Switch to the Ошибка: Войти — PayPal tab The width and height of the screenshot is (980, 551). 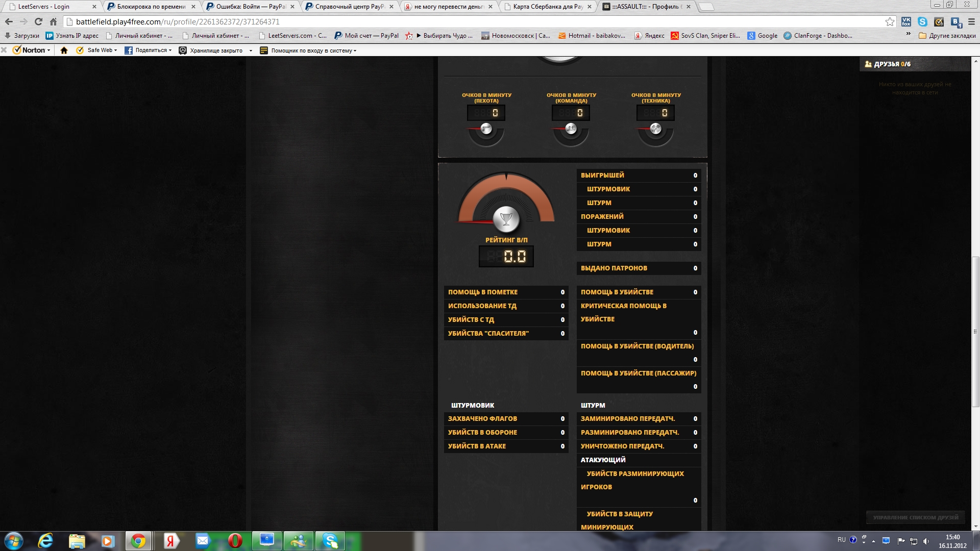click(x=251, y=7)
